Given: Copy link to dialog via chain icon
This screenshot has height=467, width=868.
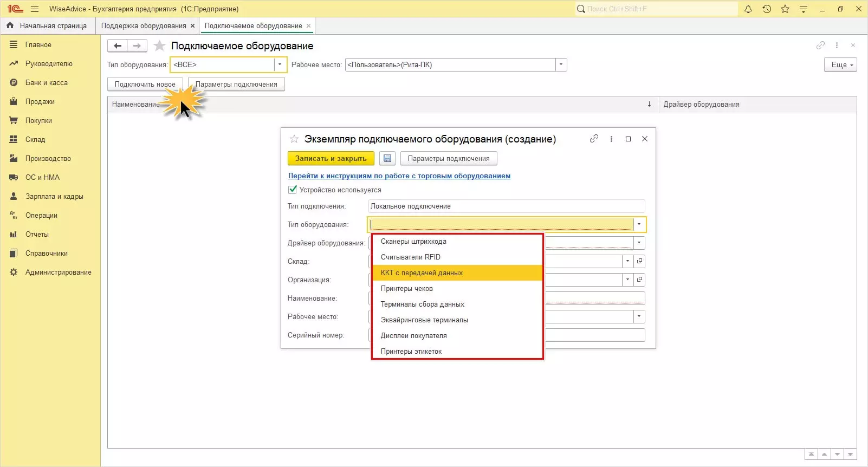Looking at the screenshot, I should tap(594, 139).
